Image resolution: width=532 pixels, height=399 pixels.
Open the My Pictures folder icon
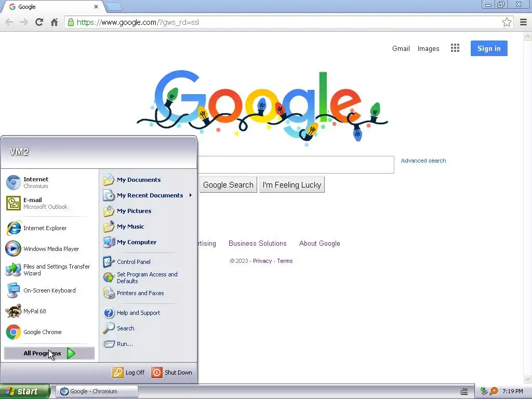click(109, 211)
